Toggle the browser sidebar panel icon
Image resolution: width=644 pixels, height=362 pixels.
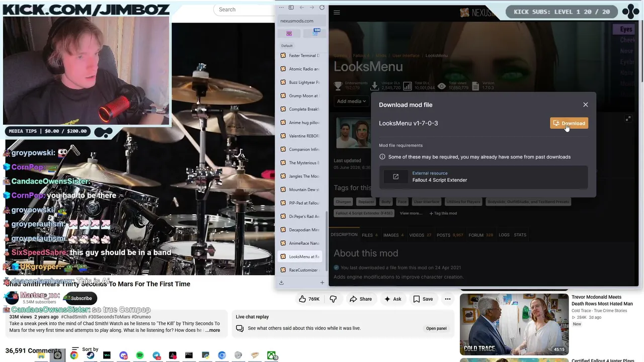coord(291,8)
